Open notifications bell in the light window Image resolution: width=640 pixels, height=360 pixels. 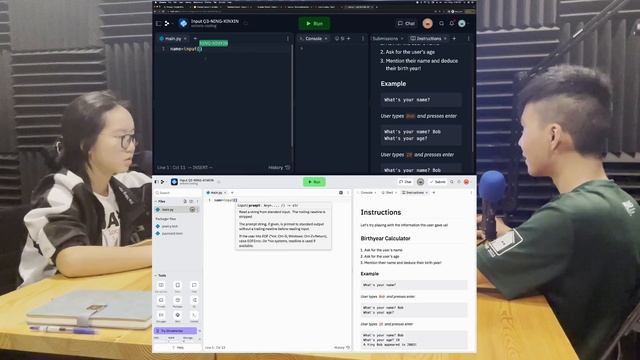click(459, 182)
